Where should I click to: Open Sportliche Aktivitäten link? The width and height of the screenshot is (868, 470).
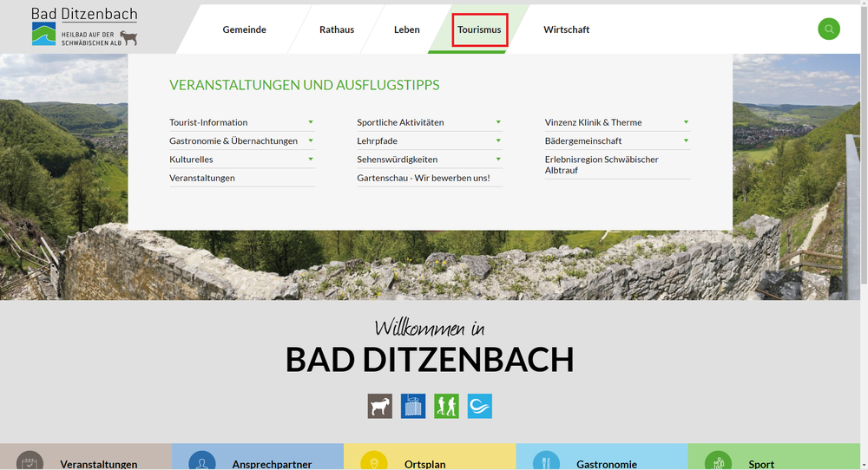click(x=400, y=122)
